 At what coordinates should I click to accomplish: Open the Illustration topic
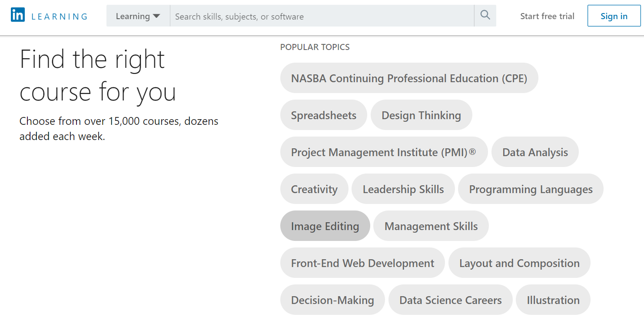pyautogui.click(x=553, y=300)
